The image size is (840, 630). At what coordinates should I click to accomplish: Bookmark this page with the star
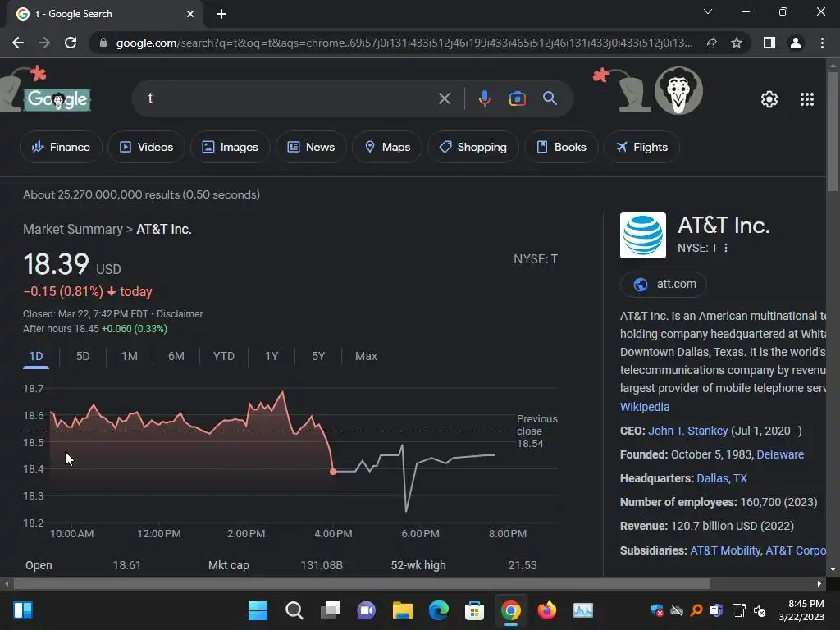click(737, 43)
